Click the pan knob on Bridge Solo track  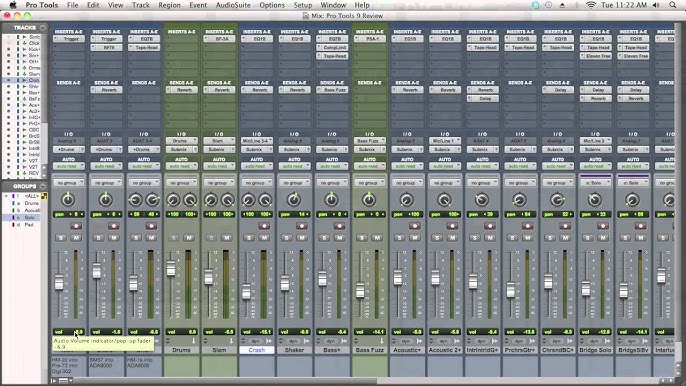coord(595,200)
